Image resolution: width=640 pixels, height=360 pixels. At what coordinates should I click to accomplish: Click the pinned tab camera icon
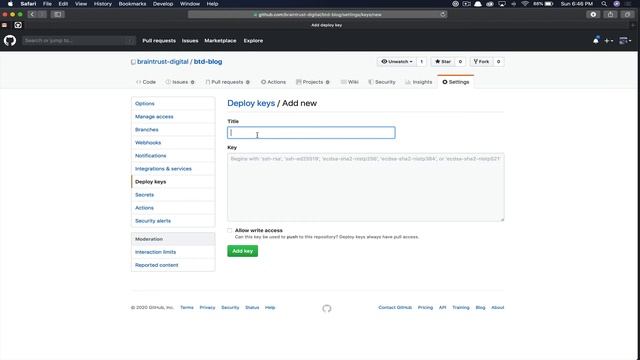18,25
